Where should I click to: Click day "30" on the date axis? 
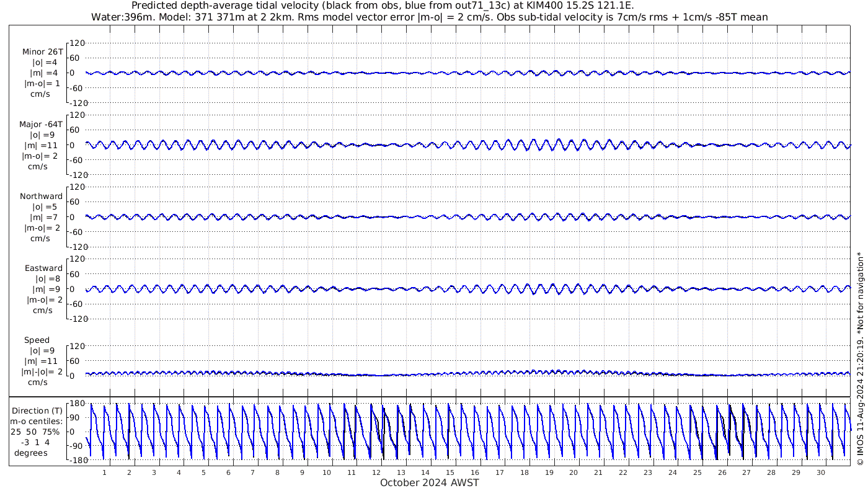820,472
